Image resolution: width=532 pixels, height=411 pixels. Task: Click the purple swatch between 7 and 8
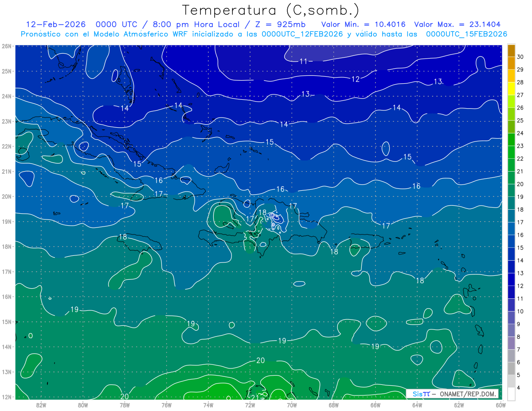click(511, 343)
